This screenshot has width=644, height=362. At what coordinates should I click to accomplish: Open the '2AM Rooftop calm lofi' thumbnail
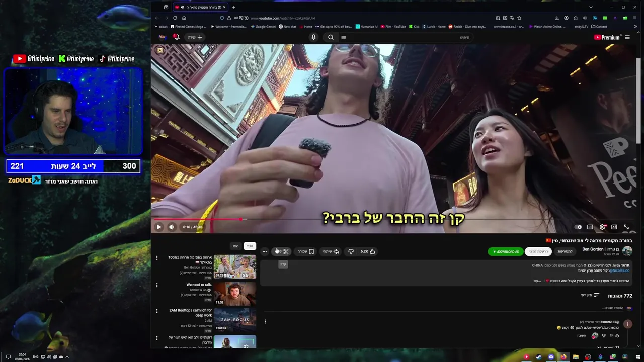point(235,320)
